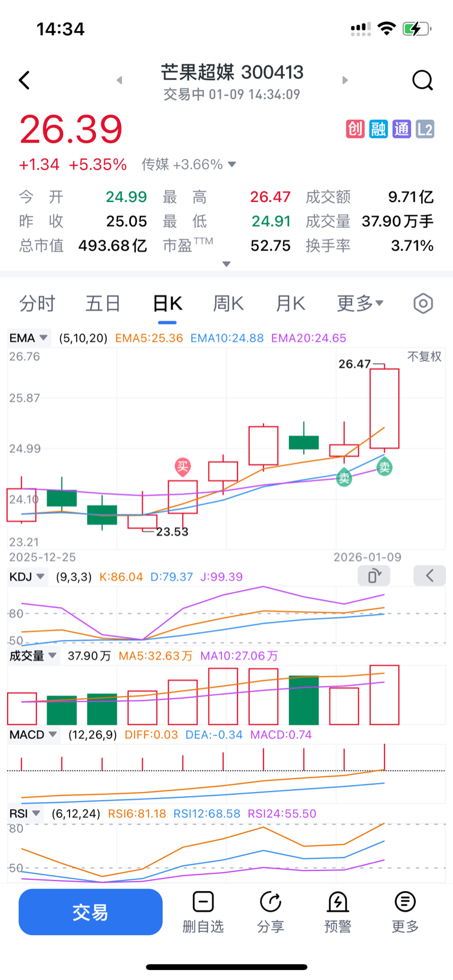Open the 更多 chart period dropdown

pos(360,303)
